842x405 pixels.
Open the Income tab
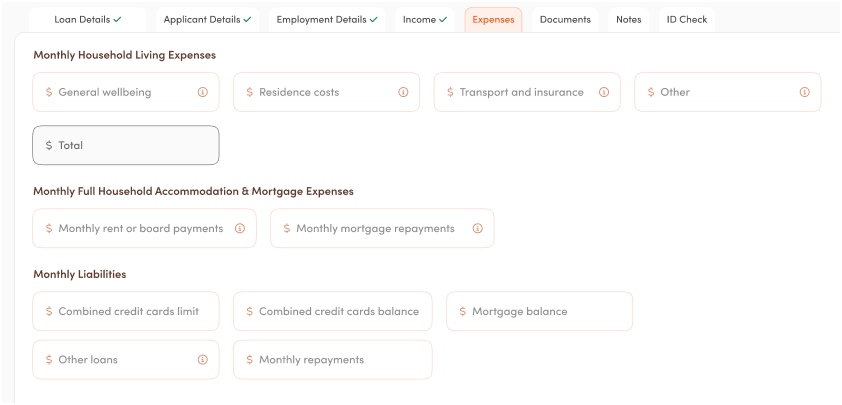click(424, 19)
